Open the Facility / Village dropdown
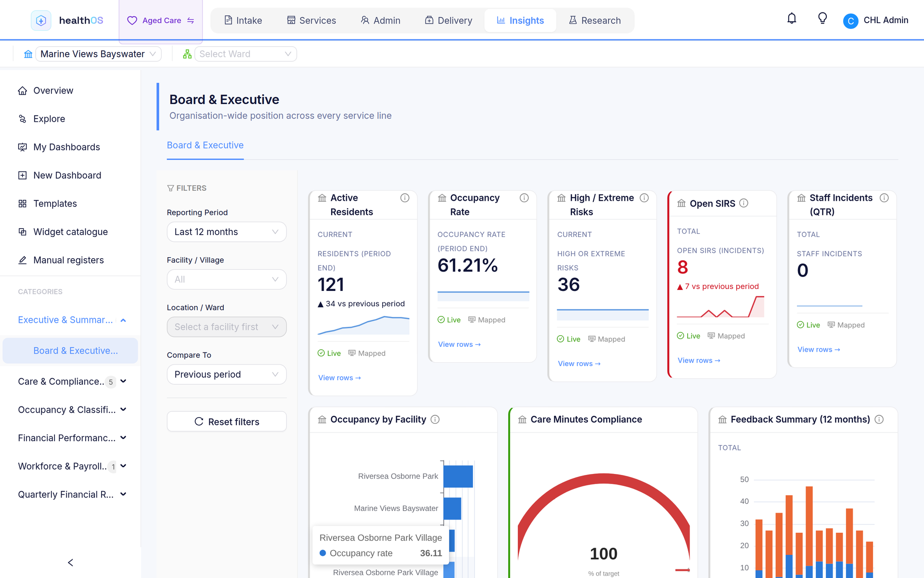This screenshot has width=924, height=578. click(227, 279)
